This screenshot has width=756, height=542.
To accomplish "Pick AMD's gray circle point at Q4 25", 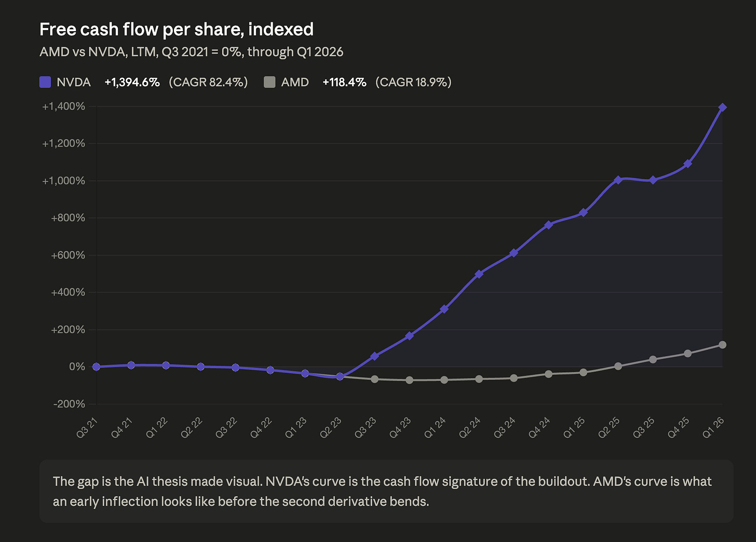I will coord(688,354).
